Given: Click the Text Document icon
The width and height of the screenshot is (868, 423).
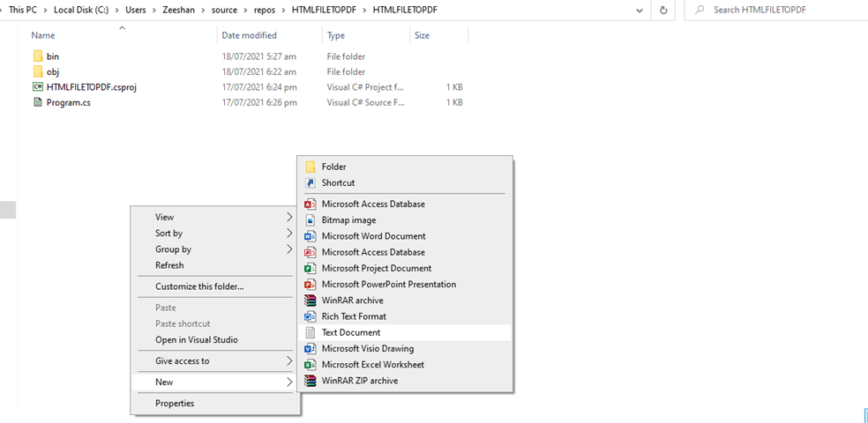Looking at the screenshot, I should click(x=311, y=332).
